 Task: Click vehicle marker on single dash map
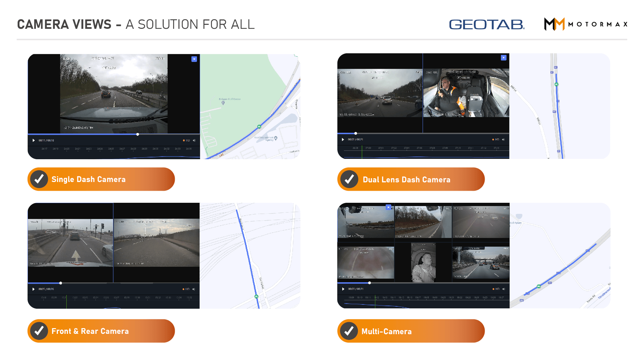click(259, 127)
